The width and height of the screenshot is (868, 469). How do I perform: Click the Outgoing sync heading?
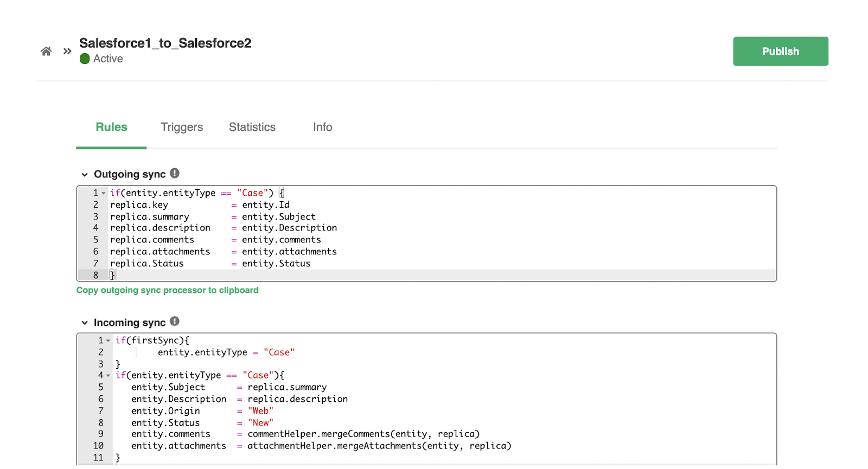tap(130, 174)
